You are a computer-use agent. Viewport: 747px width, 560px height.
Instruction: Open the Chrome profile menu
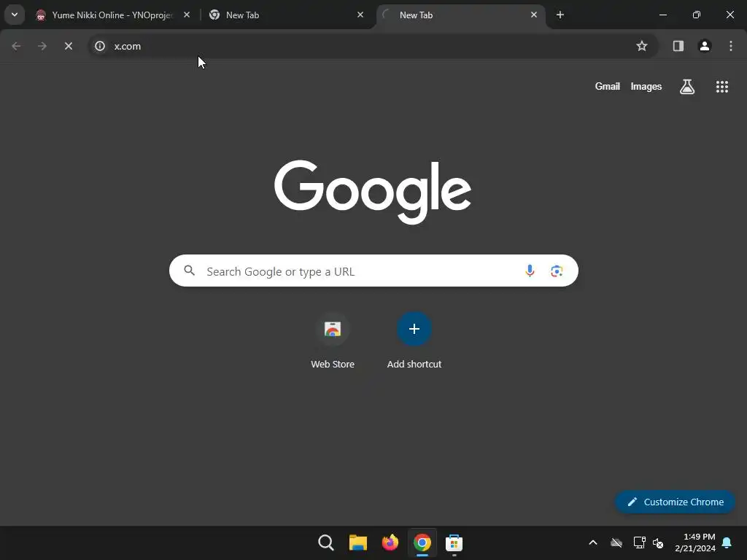(x=705, y=46)
